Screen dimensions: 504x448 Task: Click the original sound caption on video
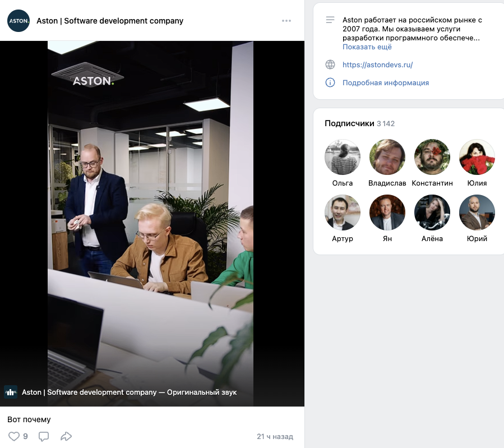(129, 392)
